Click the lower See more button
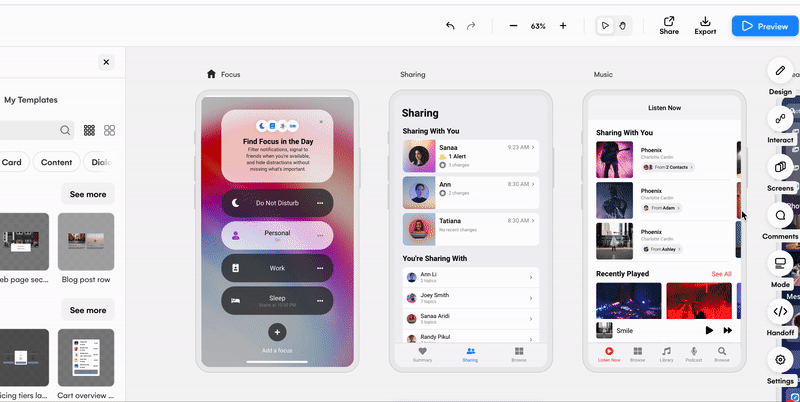Viewport: 800px width, 402px height. tap(88, 310)
